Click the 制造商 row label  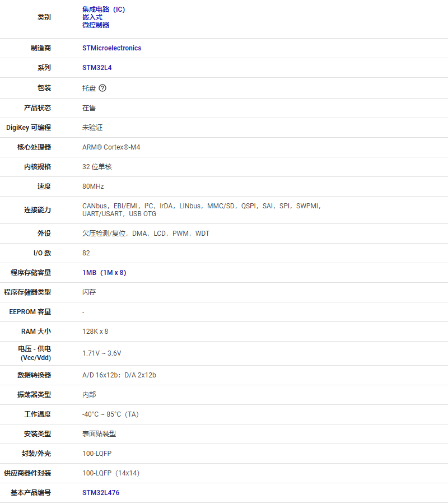pos(41,48)
